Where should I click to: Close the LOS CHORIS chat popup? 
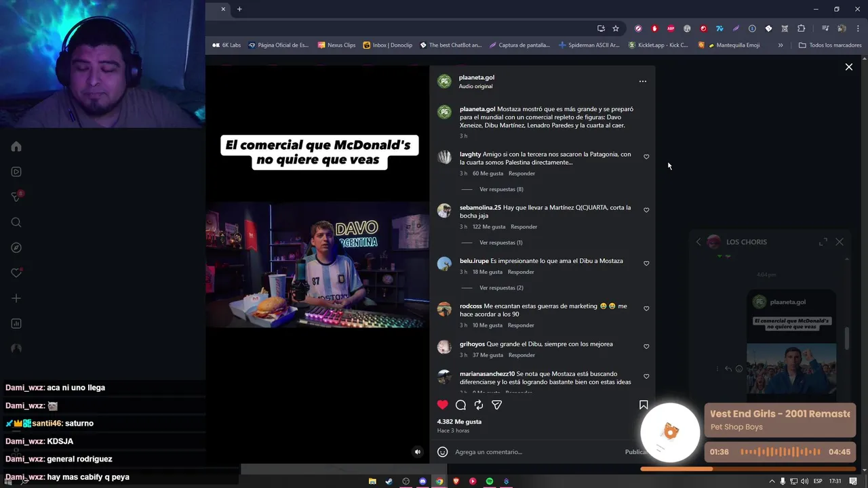[x=840, y=242]
